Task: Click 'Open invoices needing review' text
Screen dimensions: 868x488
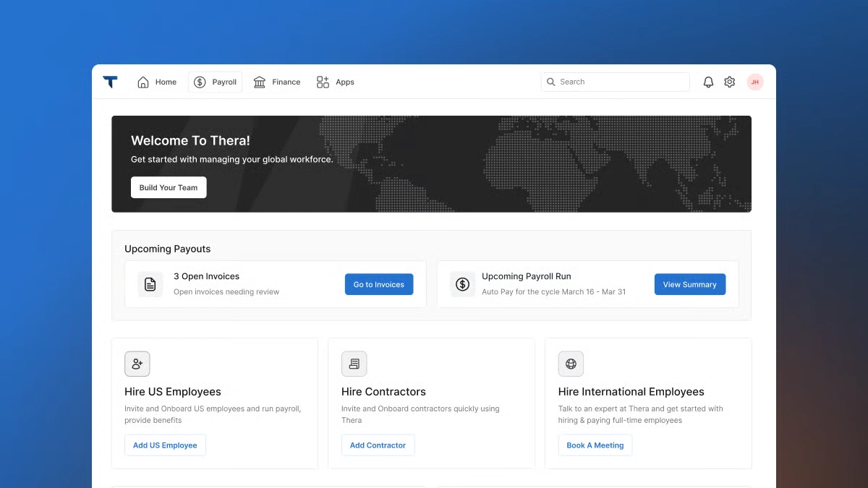Action: tap(226, 292)
